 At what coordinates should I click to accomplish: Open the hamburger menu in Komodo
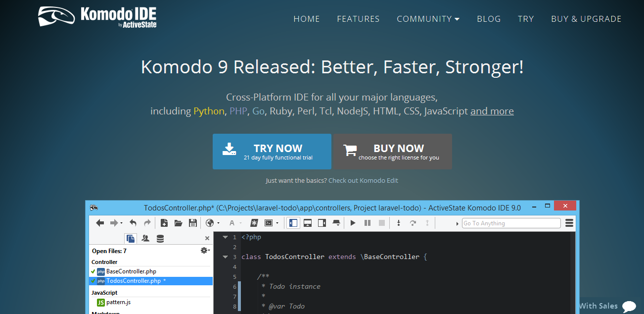click(569, 223)
